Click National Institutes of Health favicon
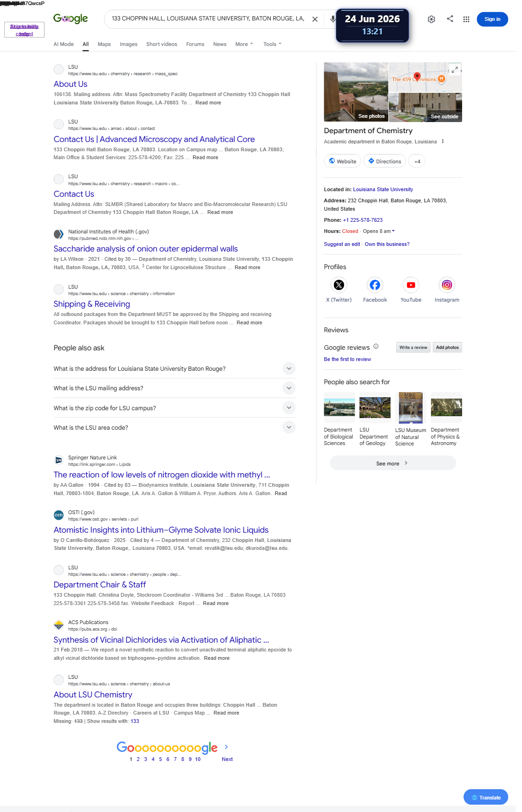Screen dimensions: 522x812 (59, 234)
